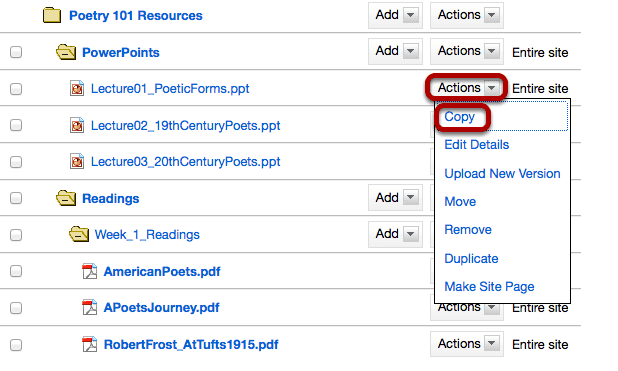618x371 pixels.
Task: Check the PowerPoints folder checkbox
Action: 16,52
